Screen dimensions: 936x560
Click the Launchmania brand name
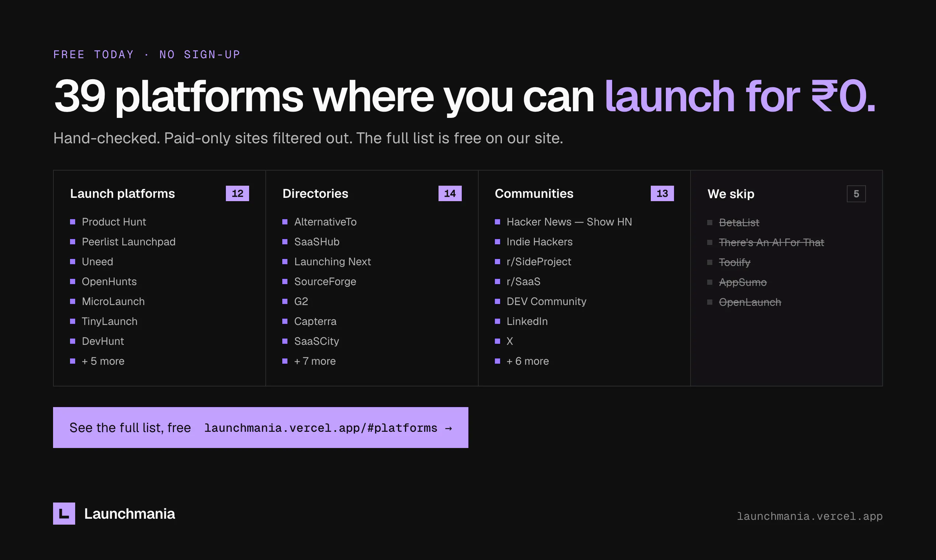click(129, 514)
